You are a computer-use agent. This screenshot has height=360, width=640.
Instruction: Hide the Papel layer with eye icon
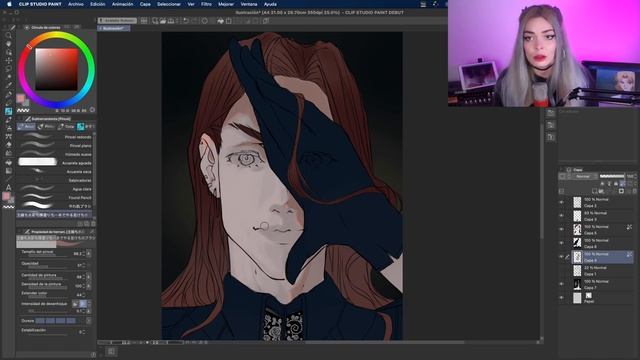click(x=561, y=298)
